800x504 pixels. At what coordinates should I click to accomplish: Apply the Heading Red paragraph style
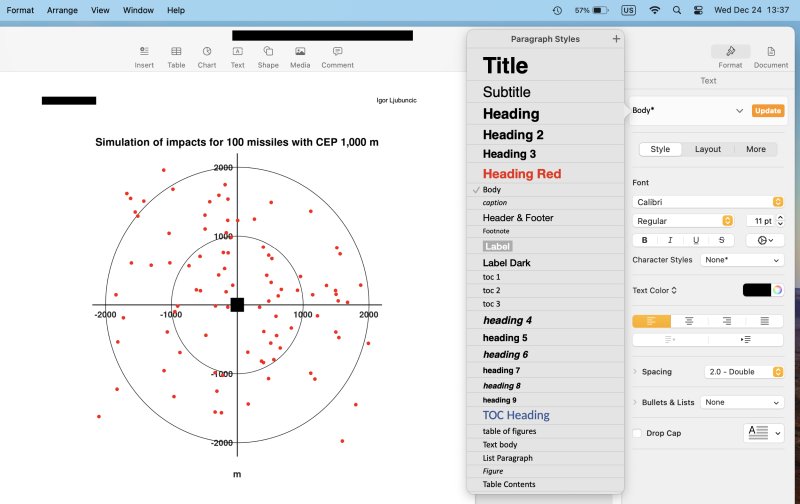coord(522,174)
